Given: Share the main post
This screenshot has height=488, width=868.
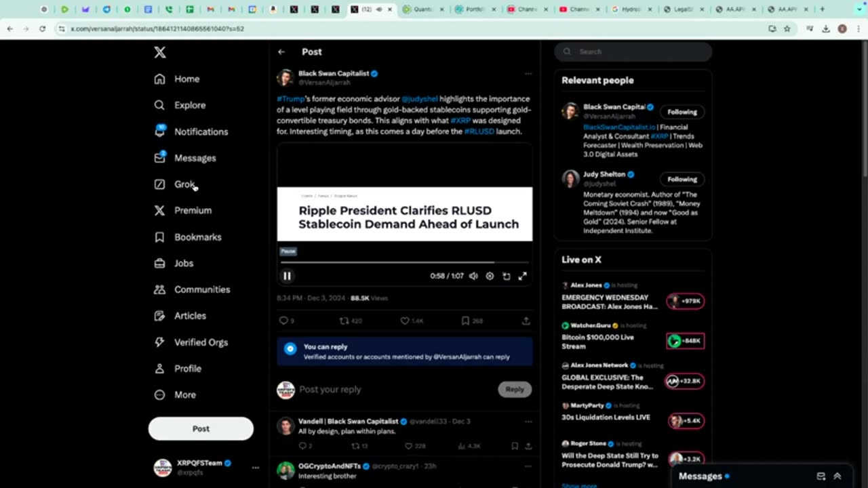Looking at the screenshot, I should click(526, 321).
